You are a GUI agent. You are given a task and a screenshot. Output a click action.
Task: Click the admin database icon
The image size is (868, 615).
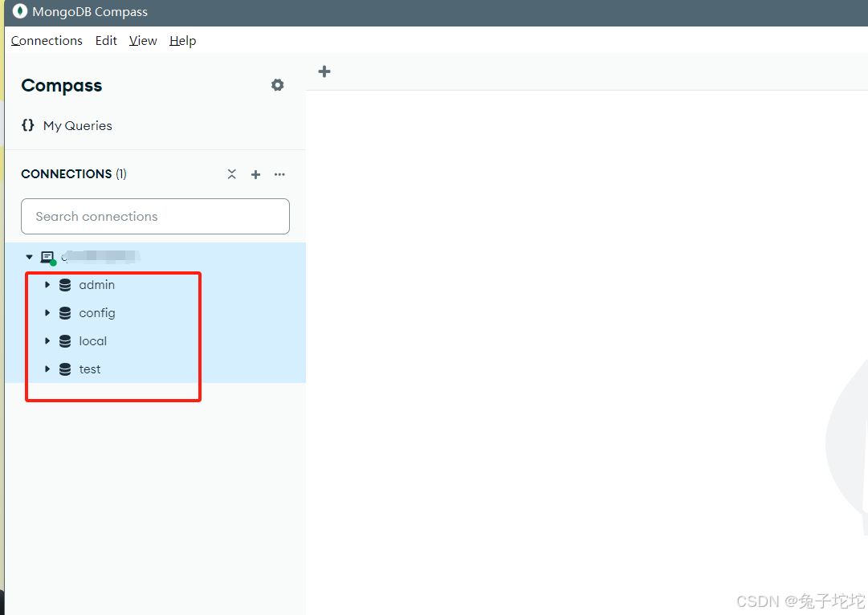[65, 285]
